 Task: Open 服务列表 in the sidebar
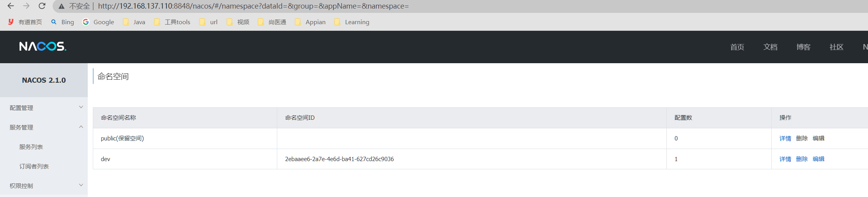point(31,147)
